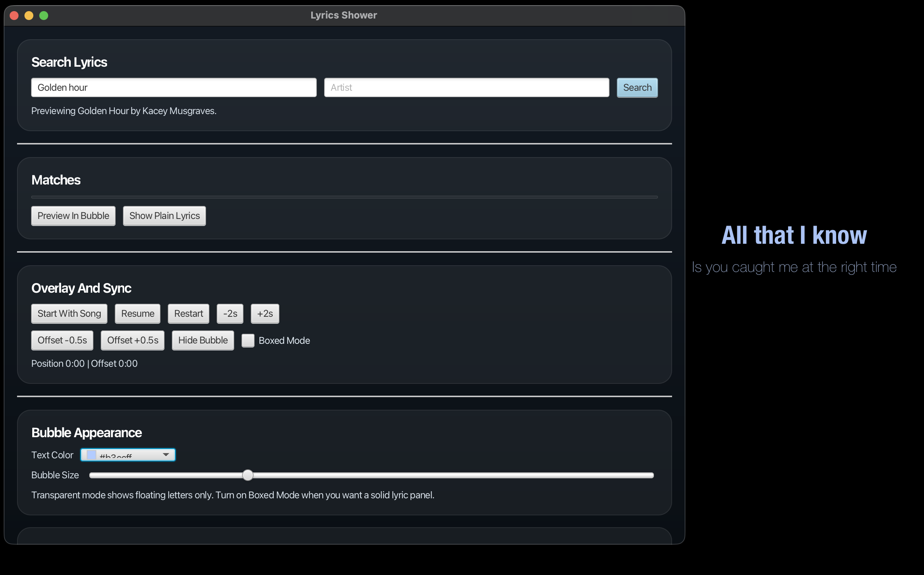Click the Artist input field
Screen dimensions: 924x575
[466, 87]
